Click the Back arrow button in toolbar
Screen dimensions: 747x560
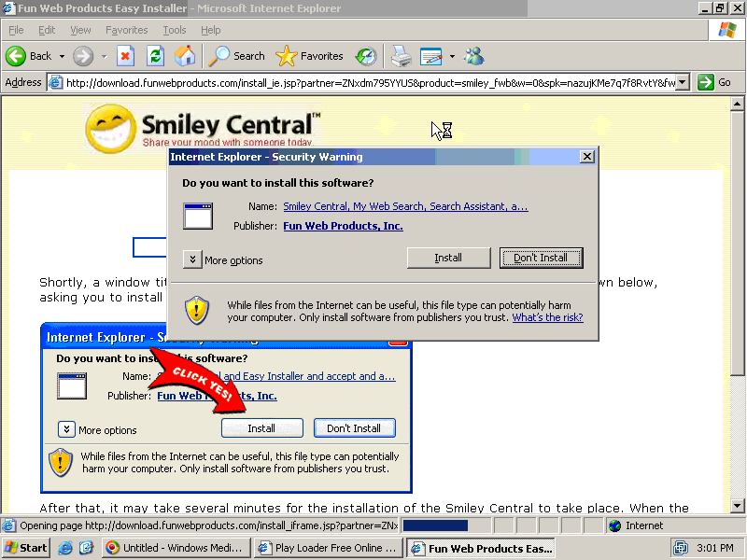pyautogui.click(x=29, y=56)
